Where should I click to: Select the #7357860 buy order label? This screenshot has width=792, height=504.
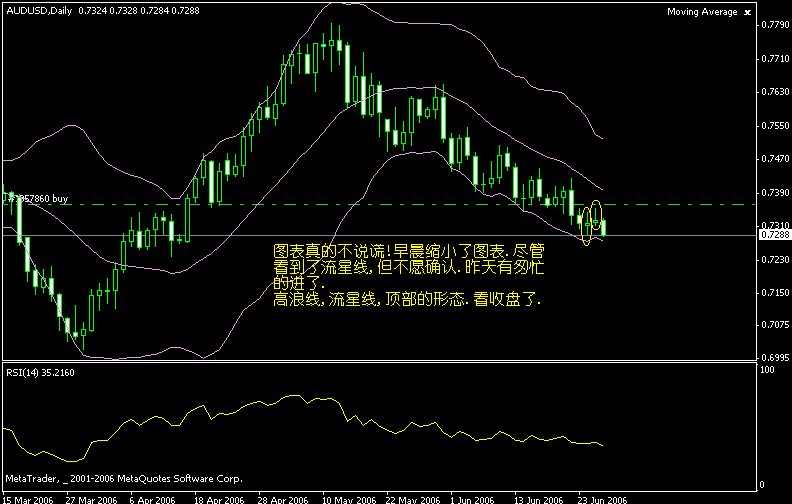tap(36, 198)
